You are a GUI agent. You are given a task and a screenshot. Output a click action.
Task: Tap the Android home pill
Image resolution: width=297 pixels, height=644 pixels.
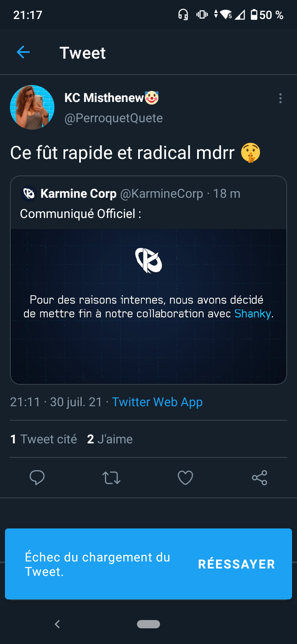tap(148, 624)
